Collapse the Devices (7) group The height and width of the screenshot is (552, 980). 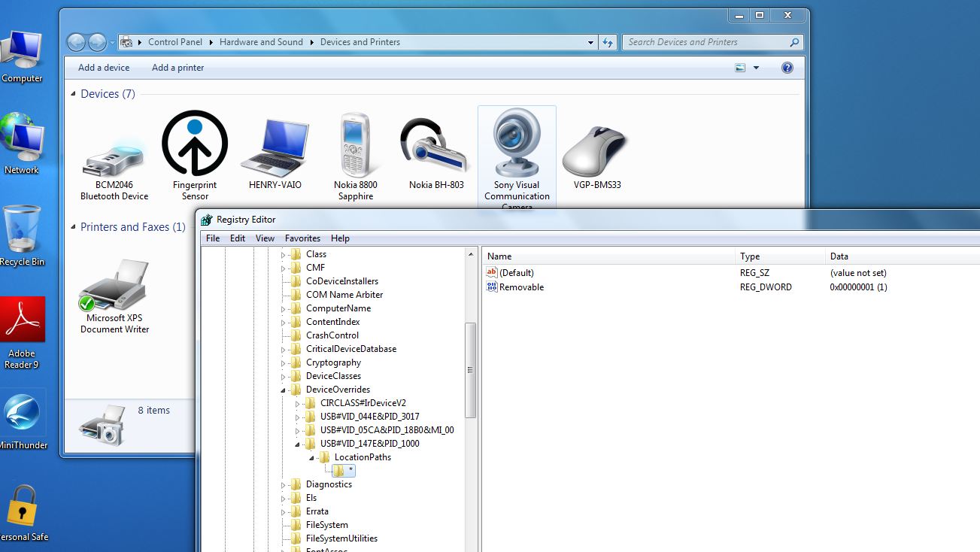click(73, 94)
